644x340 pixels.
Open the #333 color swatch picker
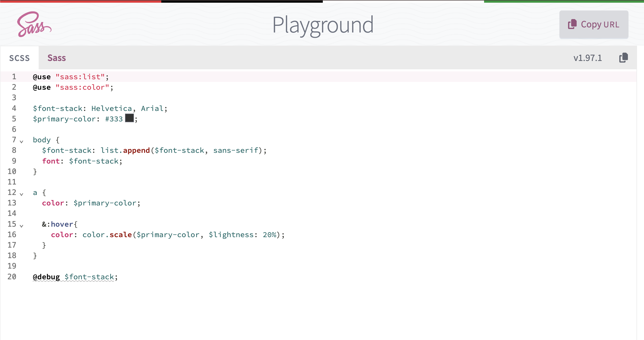click(129, 118)
